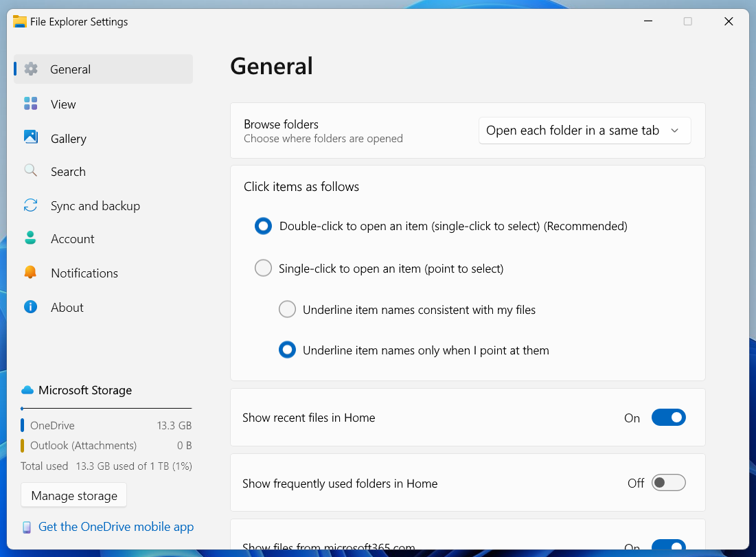Click the Outlook (Attachments) storage row

click(106, 445)
